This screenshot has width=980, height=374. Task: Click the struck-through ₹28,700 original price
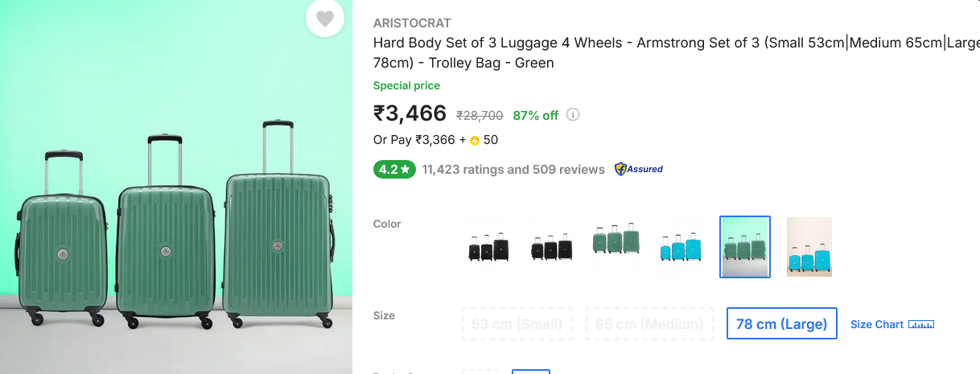(x=480, y=115)
